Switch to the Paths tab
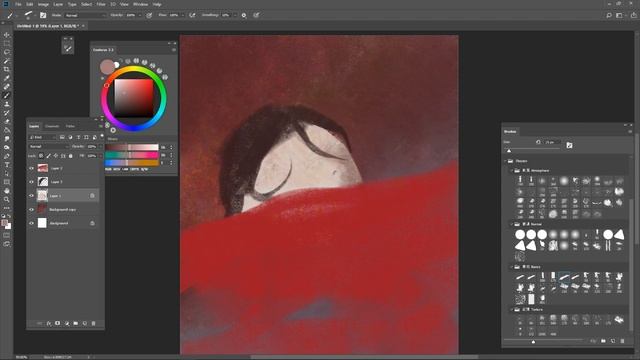640x360 pixels. [x=70, y=126]
